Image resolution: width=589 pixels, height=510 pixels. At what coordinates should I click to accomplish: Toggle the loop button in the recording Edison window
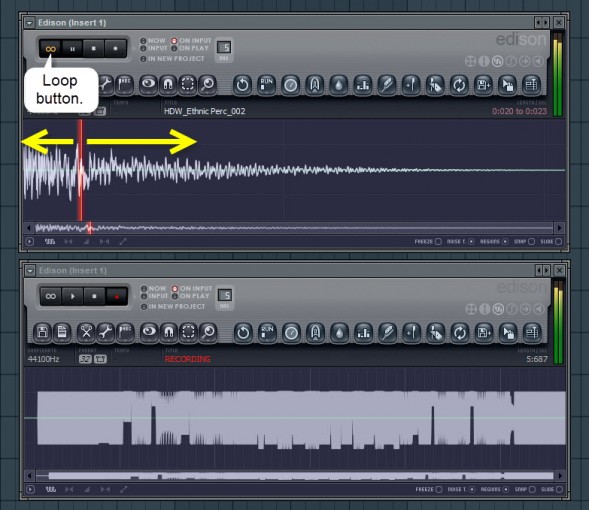51,296
